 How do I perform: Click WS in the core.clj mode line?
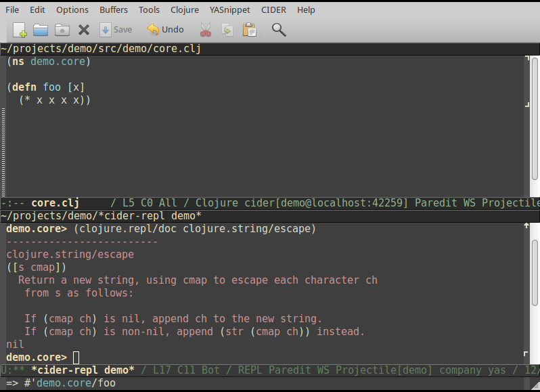click(469, 203)
